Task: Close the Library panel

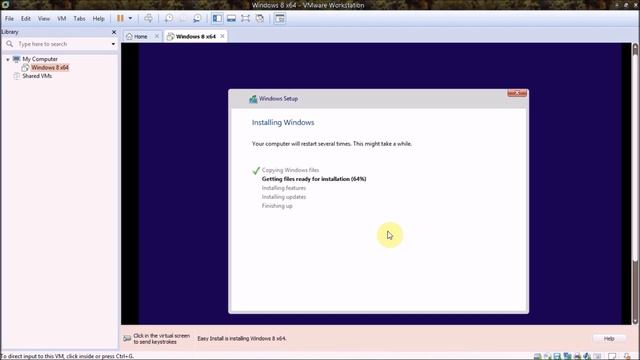Action: coord(114,32)
